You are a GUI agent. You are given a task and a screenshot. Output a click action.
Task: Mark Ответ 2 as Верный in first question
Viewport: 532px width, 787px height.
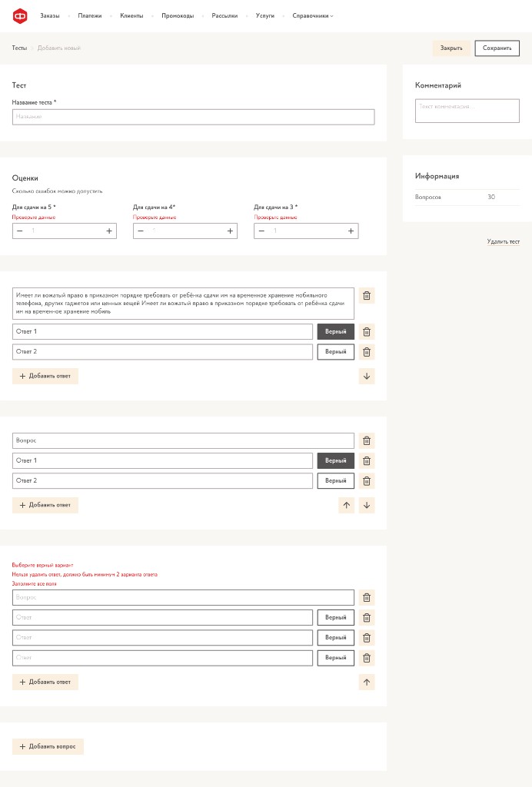click(x=336, y=352)
